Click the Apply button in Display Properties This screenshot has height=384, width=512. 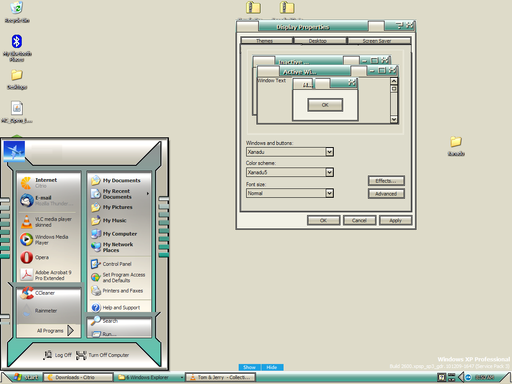tap(395, 220)
